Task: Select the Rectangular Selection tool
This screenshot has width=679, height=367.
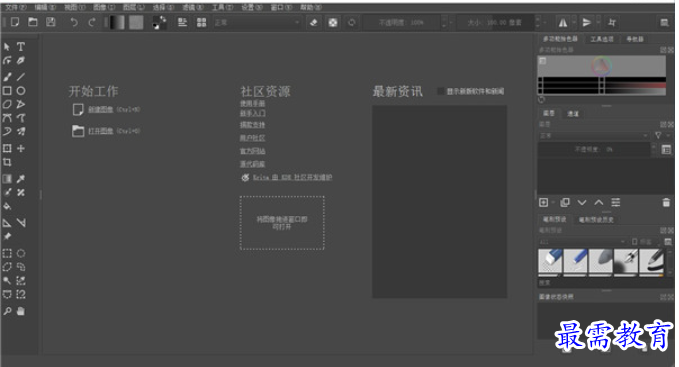Action: [7, 254]
